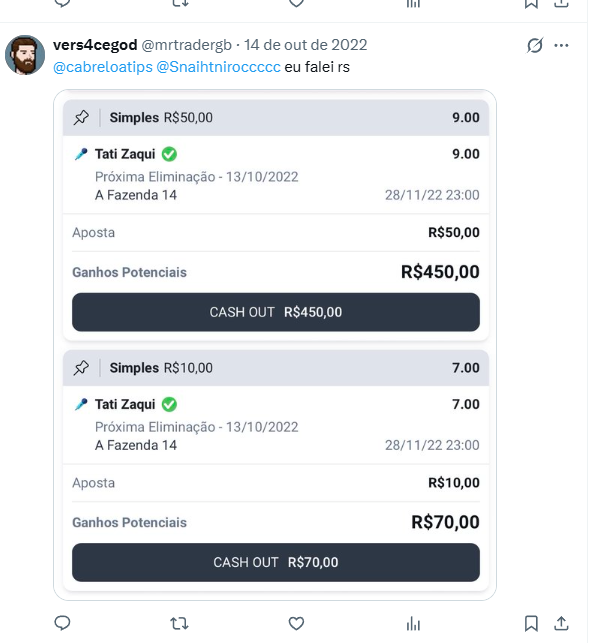The width and height of the screenshot is (612, 643).
Task: Open the 14 de out de 2022 timestamp
Action: pyautogui.click(x=306, y=45)
